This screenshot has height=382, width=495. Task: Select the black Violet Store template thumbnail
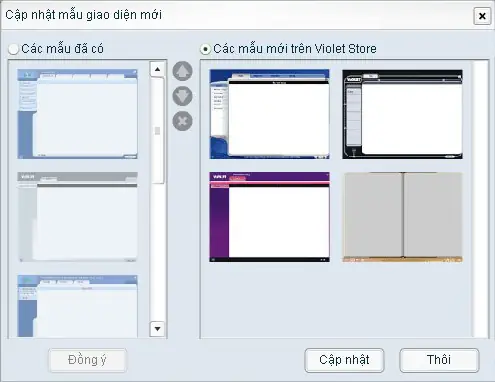click(402, 114)
